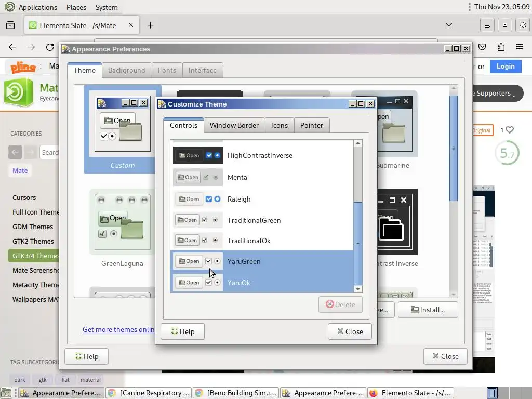Screen dimensions: 532x399
Task: Open the Window Border tab
Action: [x=234, y=125]
